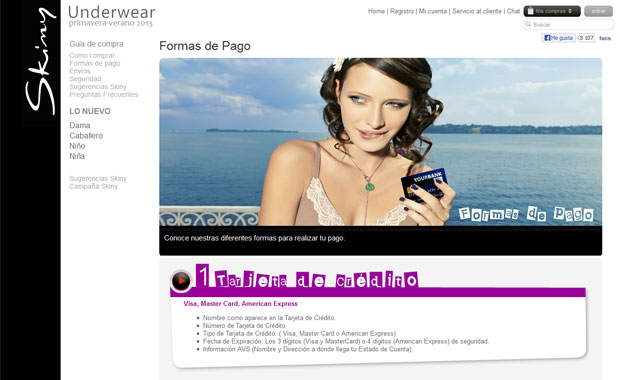Viewport: 620px width, 380px height.
Task: Open Preguntas Frecuentes in sidebar
Action: tap(104, 95)
